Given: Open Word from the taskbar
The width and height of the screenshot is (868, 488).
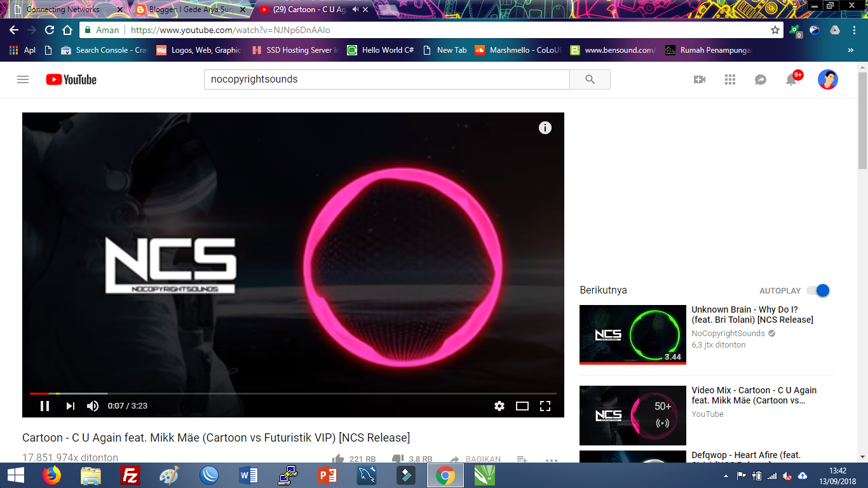Looking at the screenshot, I should tap(248, 475).
